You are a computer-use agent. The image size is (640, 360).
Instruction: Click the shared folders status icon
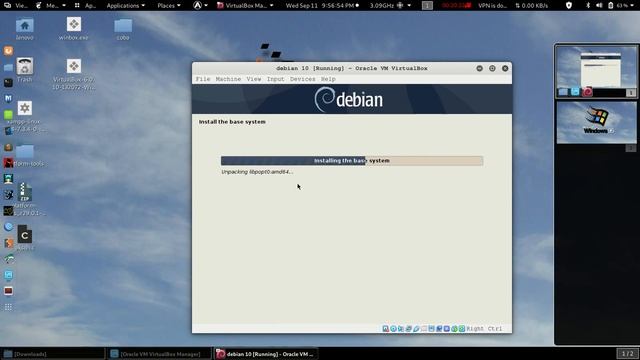424,329
